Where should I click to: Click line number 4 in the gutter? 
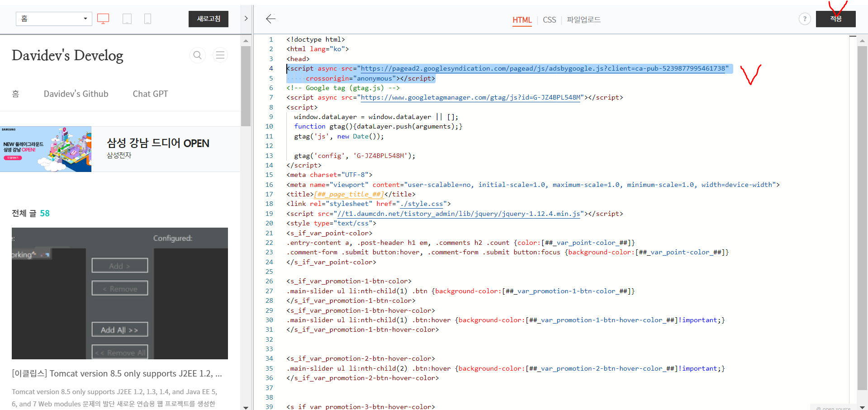coord(271,68)
